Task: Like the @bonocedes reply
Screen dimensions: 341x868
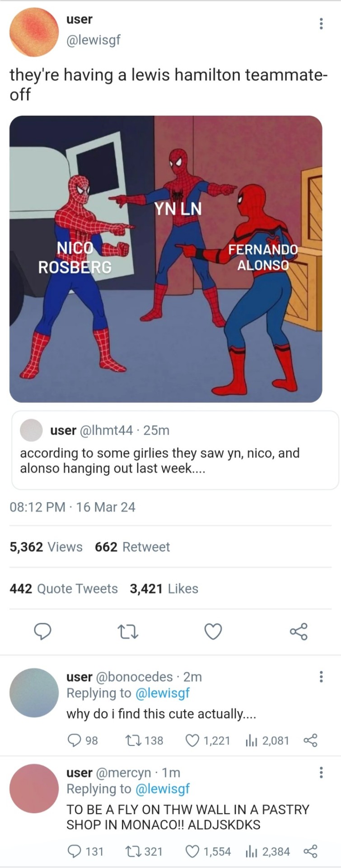Action: (193, 741)
